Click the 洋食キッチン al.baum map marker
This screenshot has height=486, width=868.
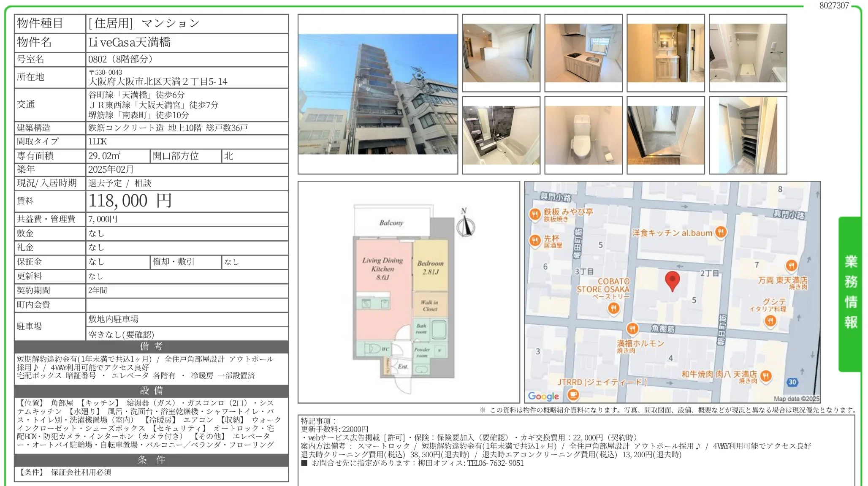720,232
